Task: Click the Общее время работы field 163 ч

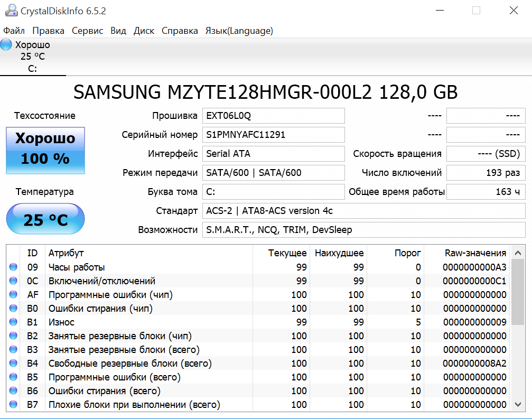Action: tap(486, 192)
